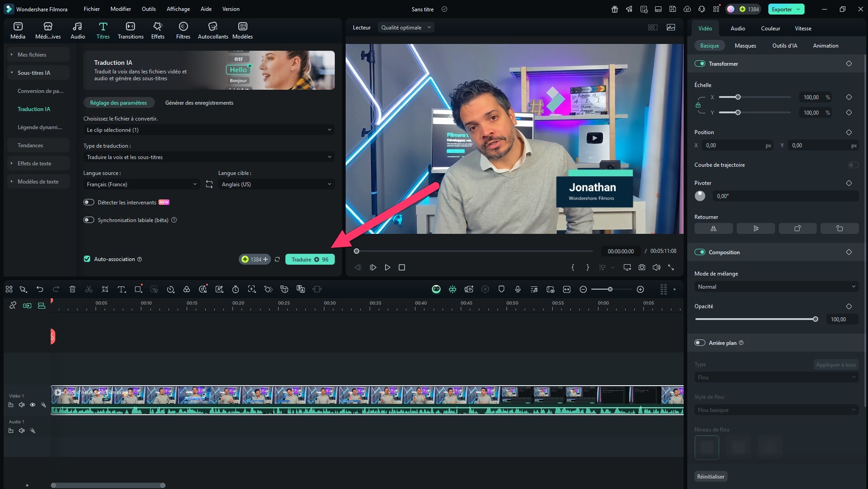
Task: Click the horizontal flip icon under Retourner
Action: click(x=714, y=228)
